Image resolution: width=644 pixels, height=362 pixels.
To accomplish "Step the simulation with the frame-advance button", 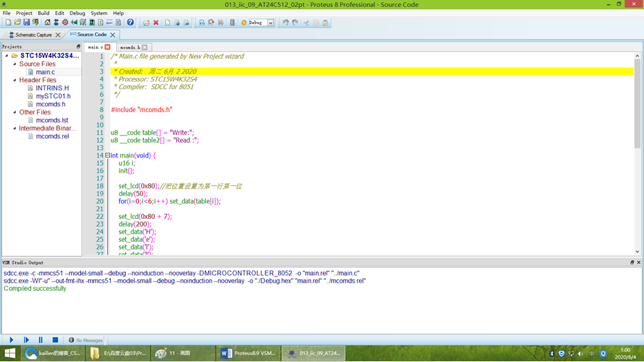I will [26, 340].
